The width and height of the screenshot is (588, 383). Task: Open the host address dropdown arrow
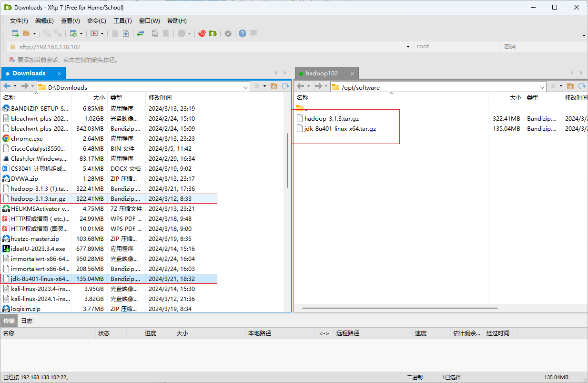[x=408, y=47]
